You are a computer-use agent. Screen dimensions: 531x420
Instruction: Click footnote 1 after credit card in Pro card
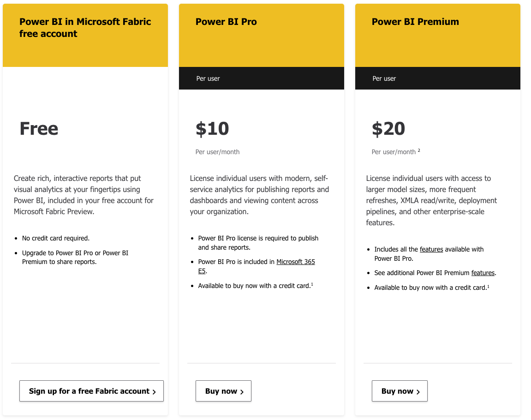pyautogui.click(x=313, y=284)
